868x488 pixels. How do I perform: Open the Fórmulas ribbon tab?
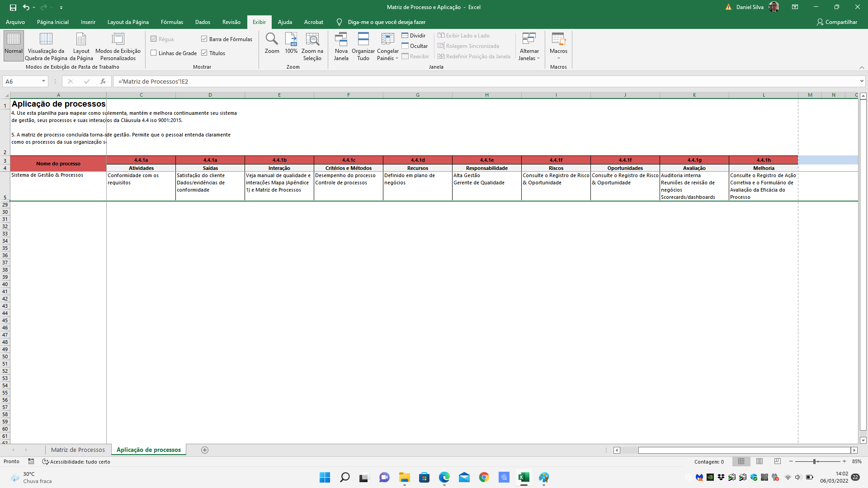point(172,22)
